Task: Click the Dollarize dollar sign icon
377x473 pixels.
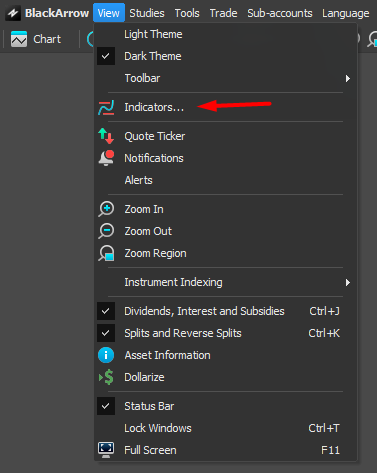Action: click(x=106, y=377)
